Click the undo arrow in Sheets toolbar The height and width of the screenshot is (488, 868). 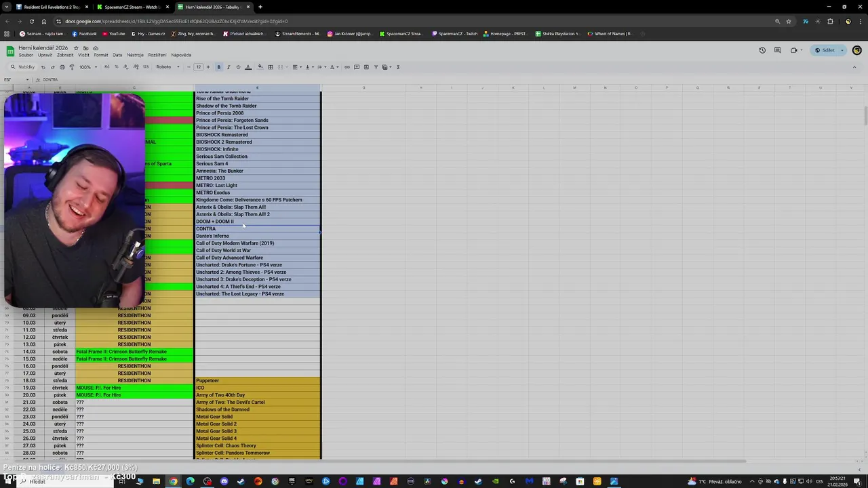(x=43, y=67)
